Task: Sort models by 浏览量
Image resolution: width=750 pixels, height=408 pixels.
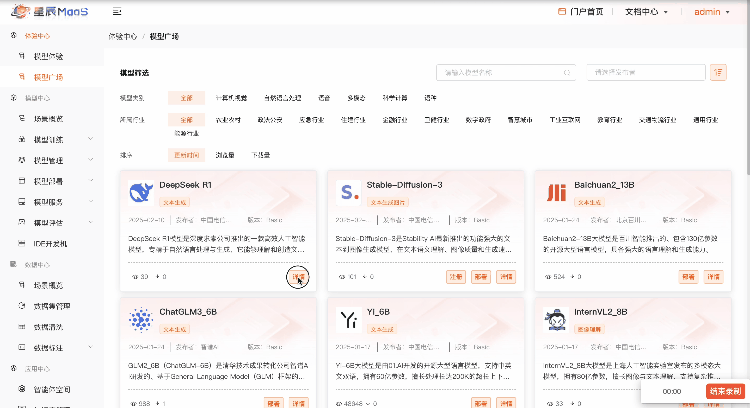Action: (225, 155)
